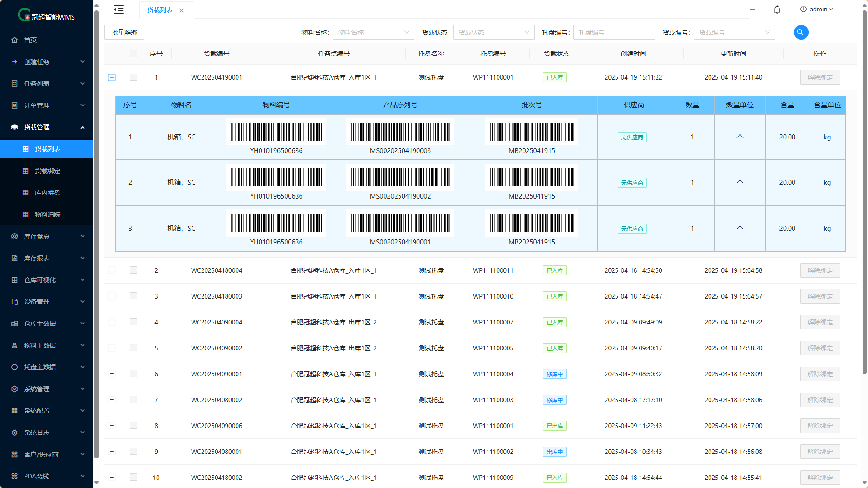Click the 托盘编号 input field

[614, 32]
